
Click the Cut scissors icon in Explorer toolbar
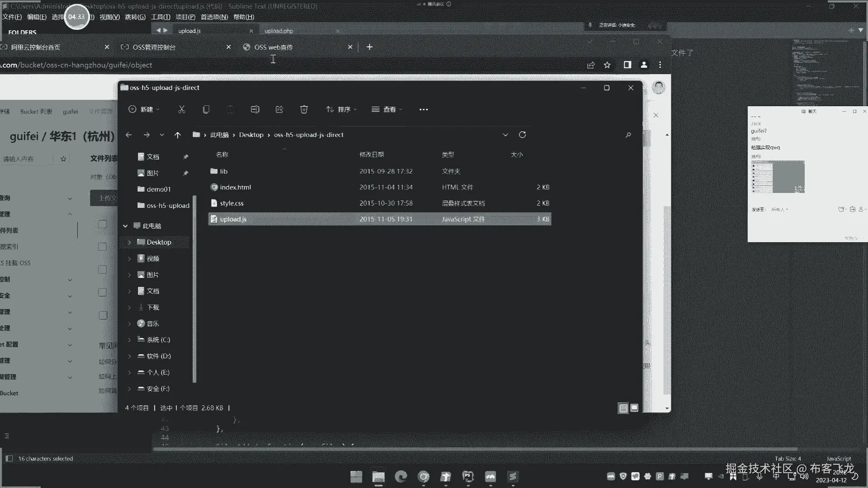[x=182, y=109]
